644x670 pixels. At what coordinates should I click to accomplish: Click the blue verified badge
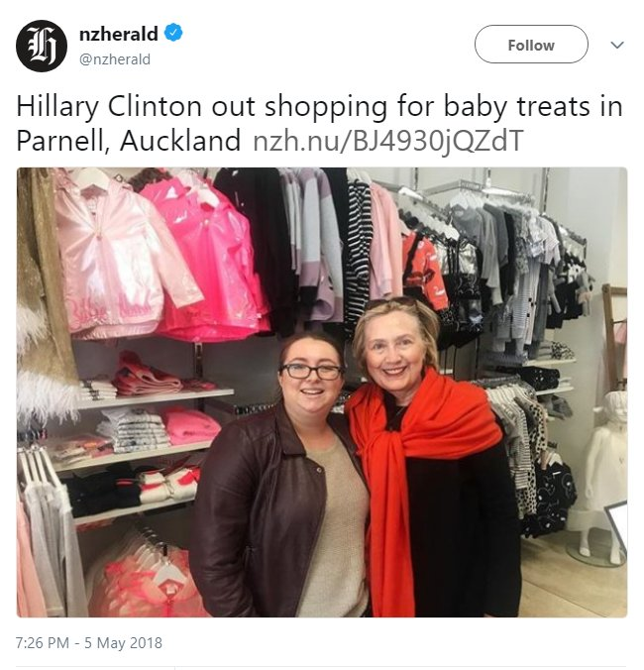[x=173, y=33]
